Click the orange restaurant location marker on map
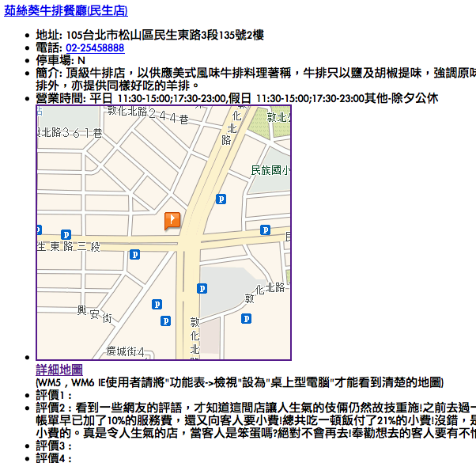 (x=172, y=221)
